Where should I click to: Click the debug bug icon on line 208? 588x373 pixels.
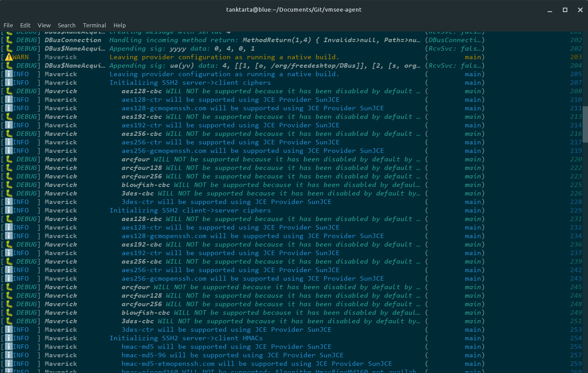point(9,91)
